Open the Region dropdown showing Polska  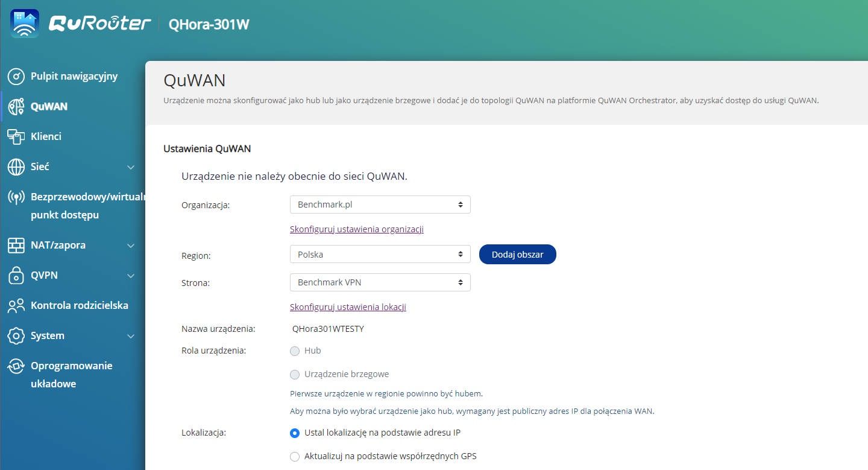380,255
